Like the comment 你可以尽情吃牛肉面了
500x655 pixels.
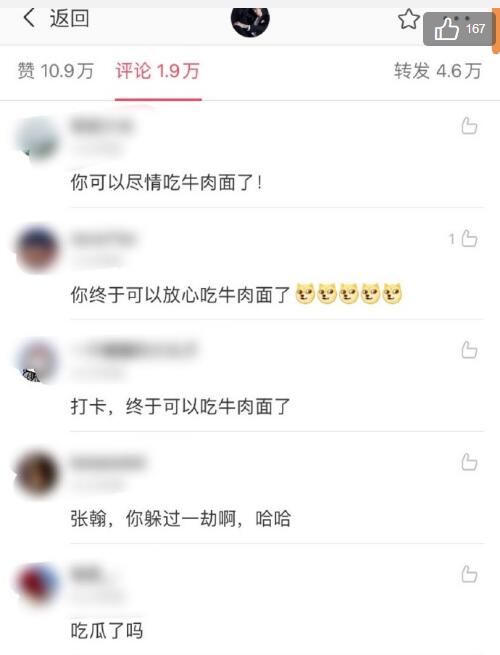click(x=469, y=126)
